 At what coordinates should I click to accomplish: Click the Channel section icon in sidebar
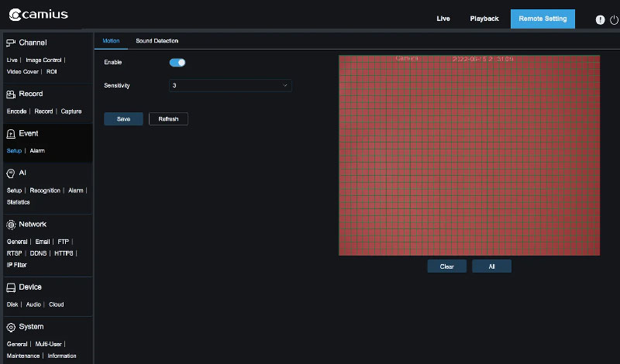coord(11,43)
